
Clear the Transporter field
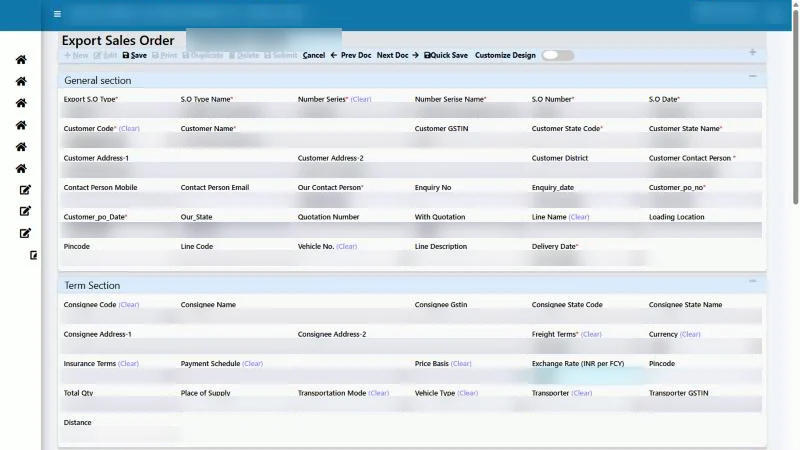coord(582,393)
